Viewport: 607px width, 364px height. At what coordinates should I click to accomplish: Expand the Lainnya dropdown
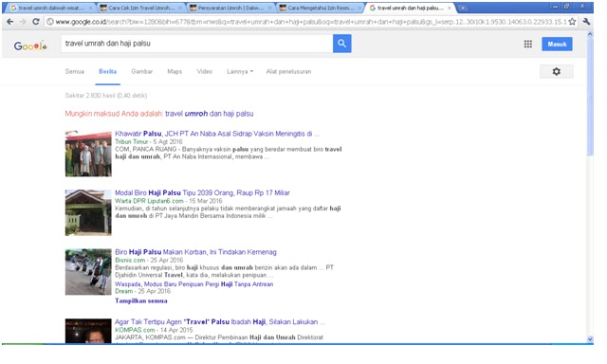pyautogui.click(x=240, y=71)
